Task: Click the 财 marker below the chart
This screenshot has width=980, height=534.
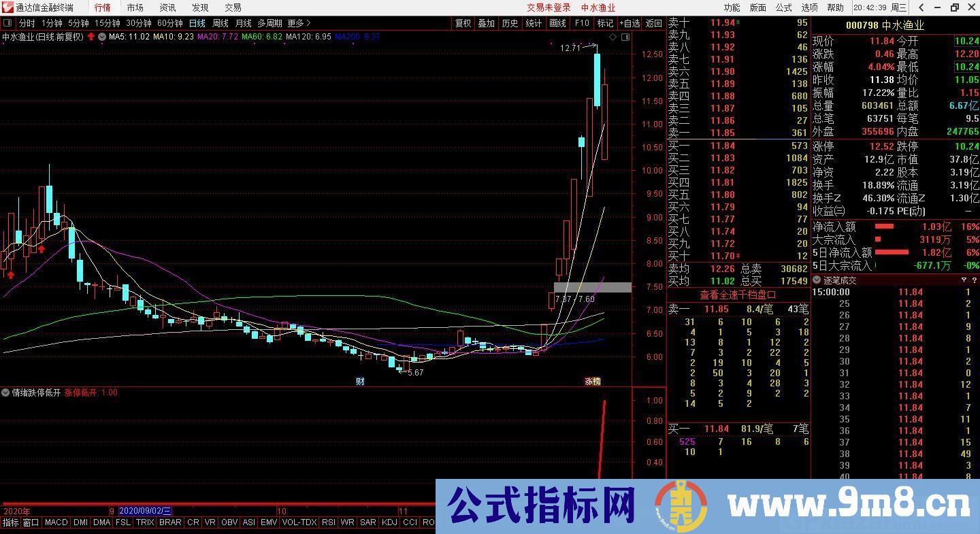Action: click(360, 382)
